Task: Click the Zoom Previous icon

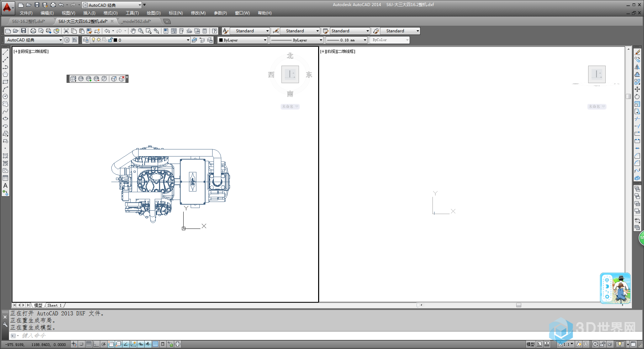Action: click(x=156, y=31)
